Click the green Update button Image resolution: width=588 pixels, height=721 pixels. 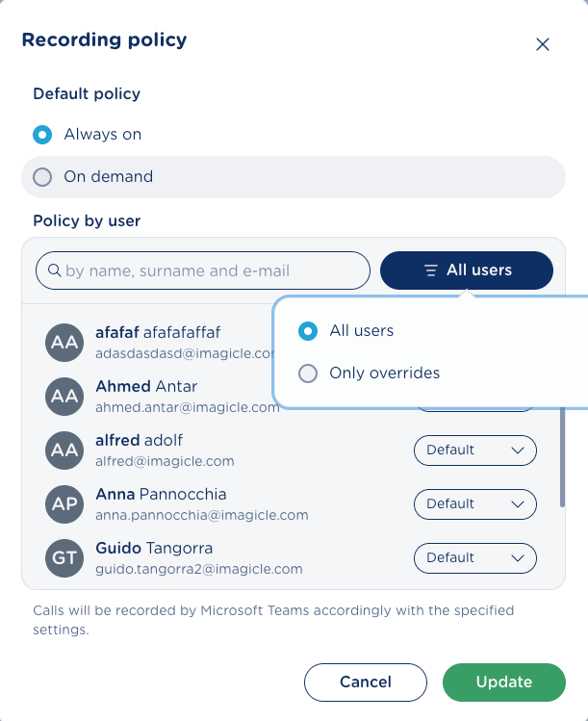point(503,682)
